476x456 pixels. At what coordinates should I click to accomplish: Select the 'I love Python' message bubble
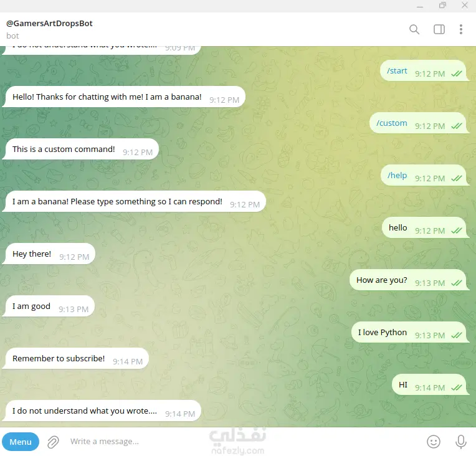click(409, 333)
